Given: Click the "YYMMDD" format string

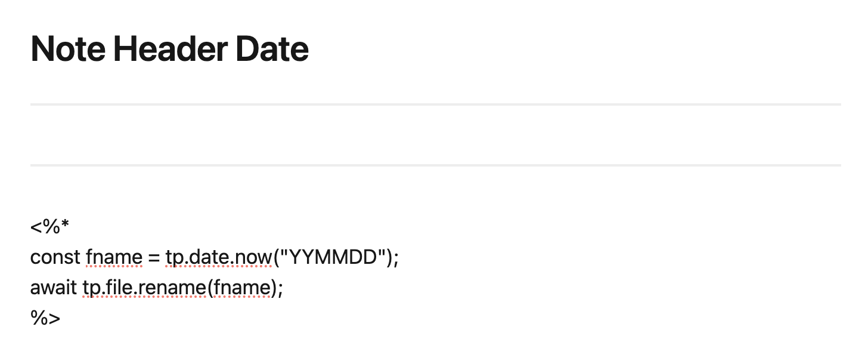Looking at the screenshot, I should (x=331, y=258).
